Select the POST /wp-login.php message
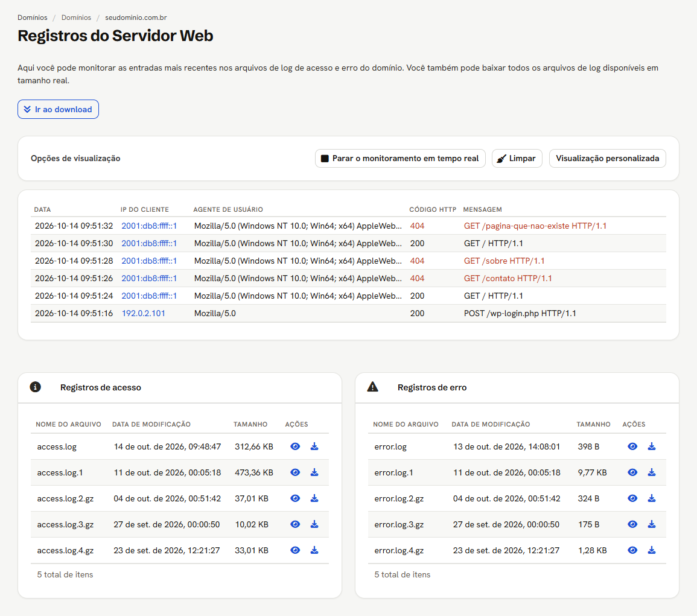Image resolution: width=697 pixels, height=616 pixels. coord(520,313)
